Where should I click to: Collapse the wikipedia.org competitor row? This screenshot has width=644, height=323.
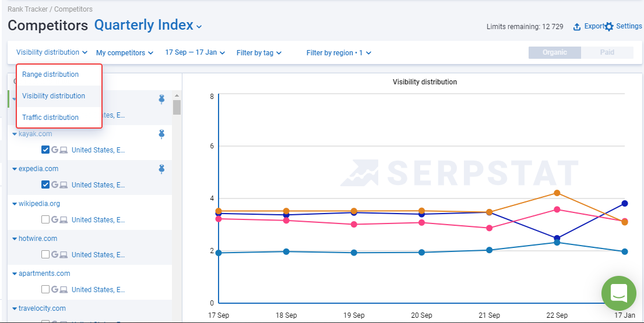pos(15,204)
